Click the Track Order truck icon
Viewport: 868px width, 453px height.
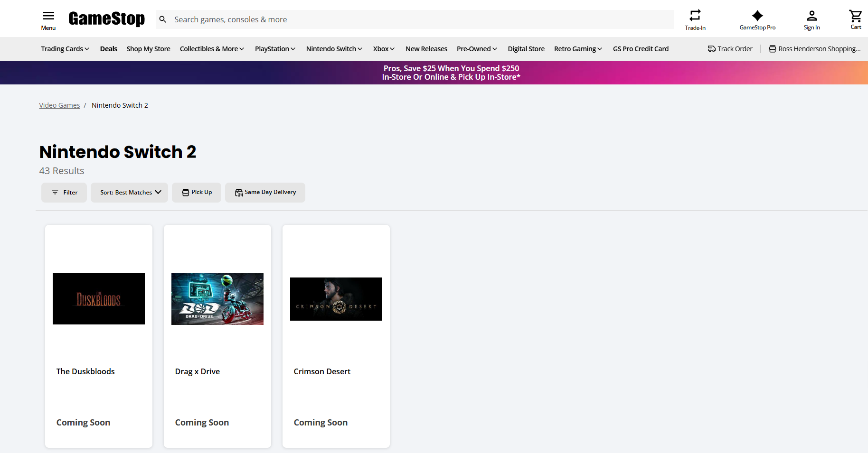point(712,49)
